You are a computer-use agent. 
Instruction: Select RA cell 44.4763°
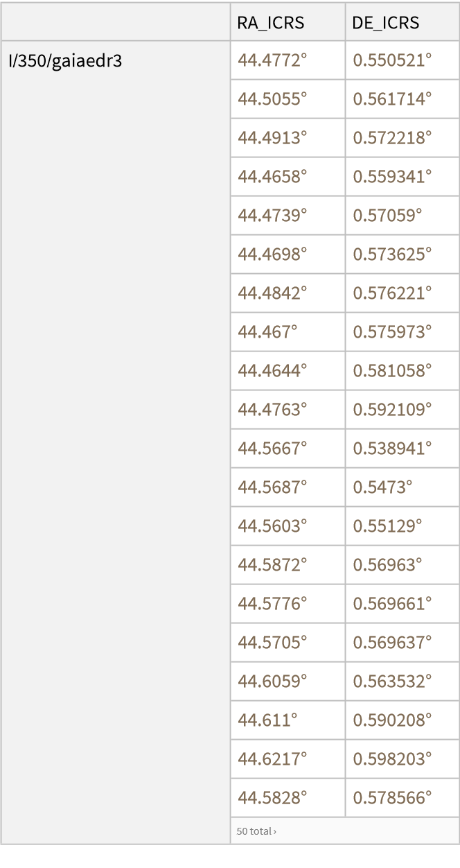tap(272, 410)
